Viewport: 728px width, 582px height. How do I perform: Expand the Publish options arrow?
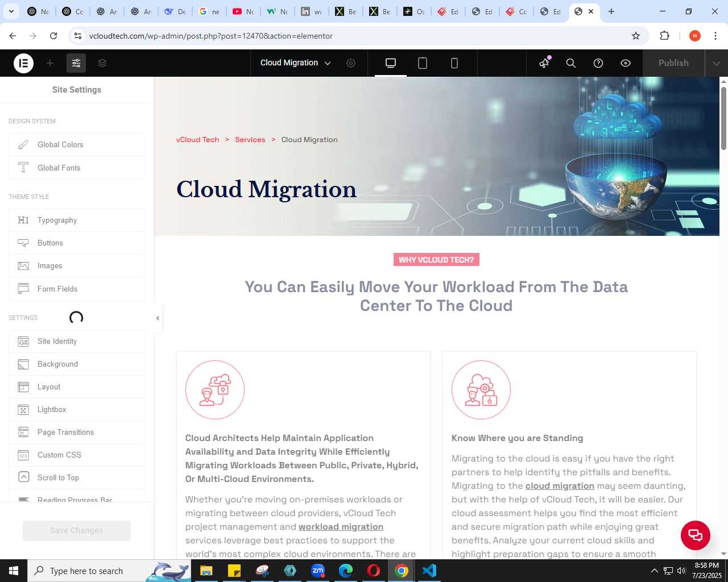point(717,63)
